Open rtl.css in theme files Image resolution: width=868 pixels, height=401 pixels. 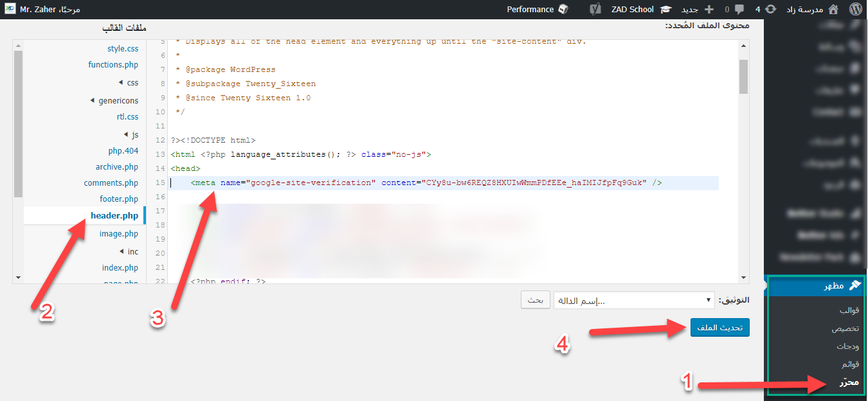pyautogui.click(x=127, y=117)
